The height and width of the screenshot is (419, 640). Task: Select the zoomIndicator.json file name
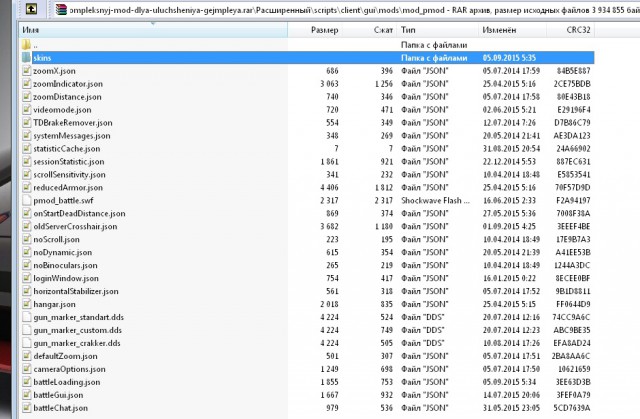68,84
